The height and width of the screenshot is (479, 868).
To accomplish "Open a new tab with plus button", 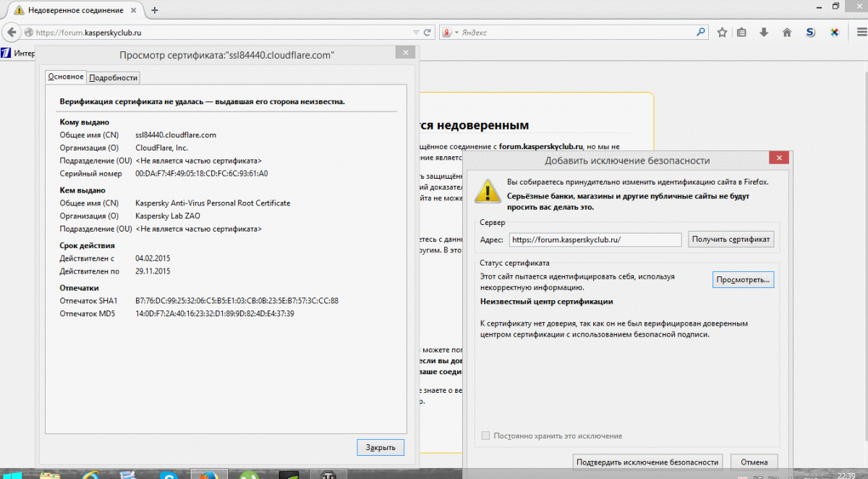I will [x=154, y=10].
